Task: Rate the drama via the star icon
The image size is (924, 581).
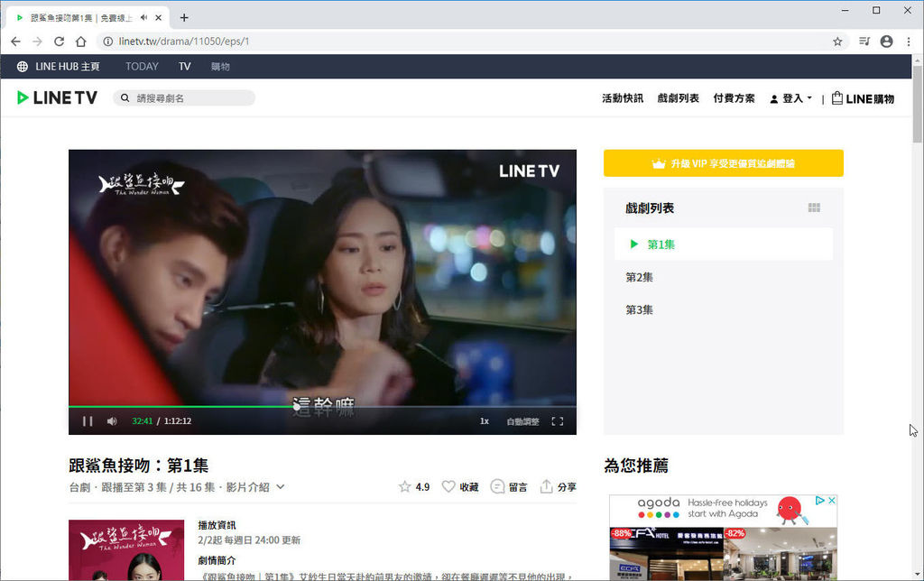Action: click(404, 486)
